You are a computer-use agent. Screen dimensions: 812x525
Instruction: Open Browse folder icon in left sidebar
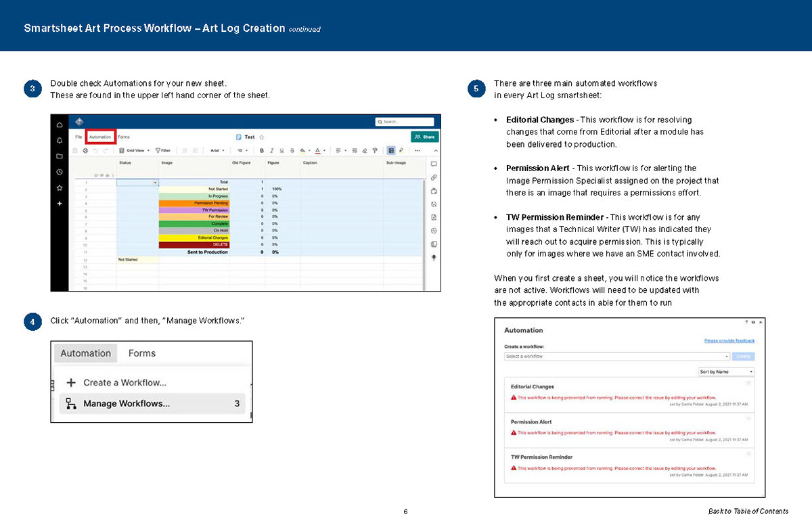(60, 156)
